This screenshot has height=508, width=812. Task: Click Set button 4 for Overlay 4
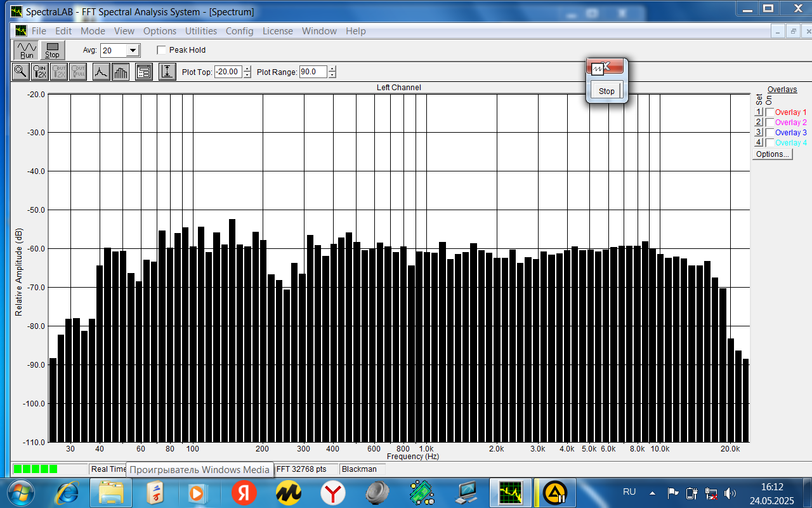[759, 143]
